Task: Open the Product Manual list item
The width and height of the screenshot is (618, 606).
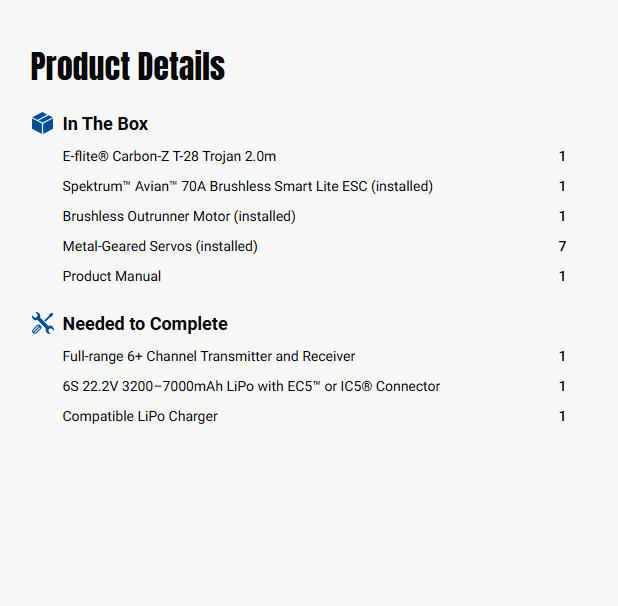Action: 112,276
